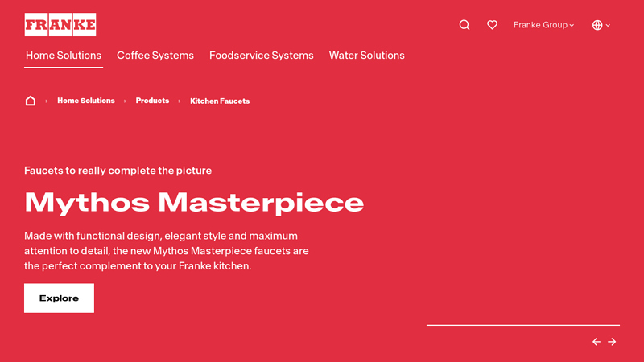Viewport: 644px width, 362px height.
Task: Follow the Home Solutions breadcrumb link
Action: [86, 101]
